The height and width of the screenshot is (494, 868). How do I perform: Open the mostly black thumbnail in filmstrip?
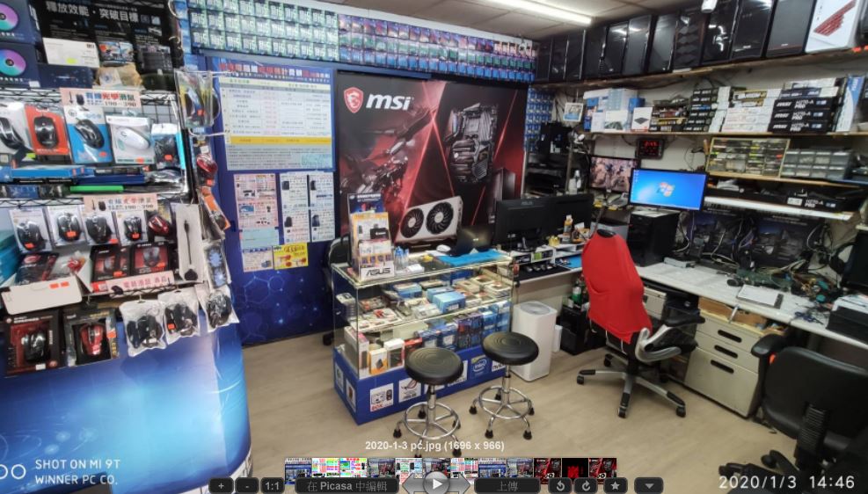pyautogui.click(x=574, y=468)
